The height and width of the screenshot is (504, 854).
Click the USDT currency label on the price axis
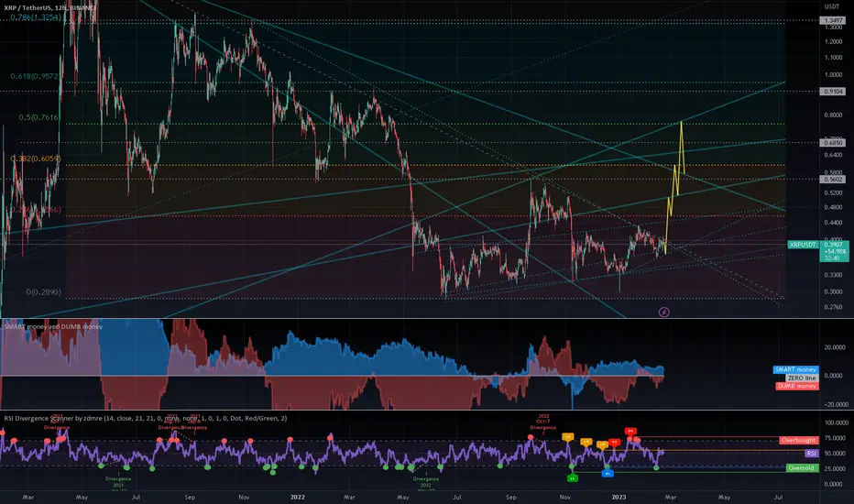pyautogui.click(x=832, y=6)
